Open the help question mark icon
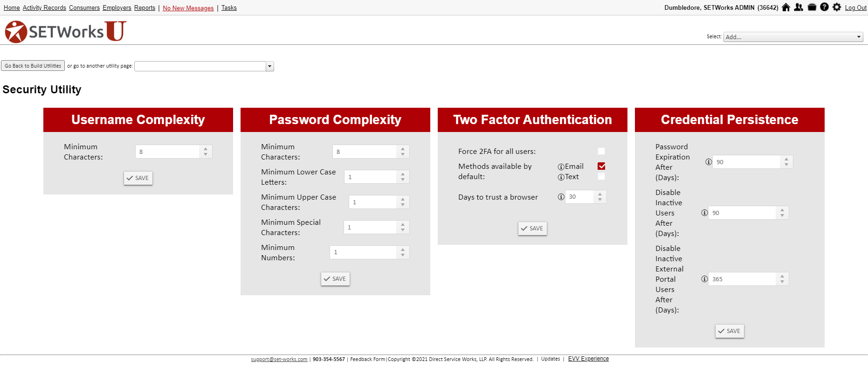Viewport: 868px width, 382px height. tap(824, 7)
